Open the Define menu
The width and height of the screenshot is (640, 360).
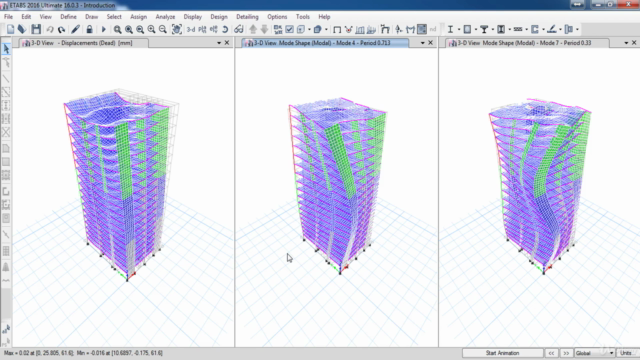[x=68, y=17]
